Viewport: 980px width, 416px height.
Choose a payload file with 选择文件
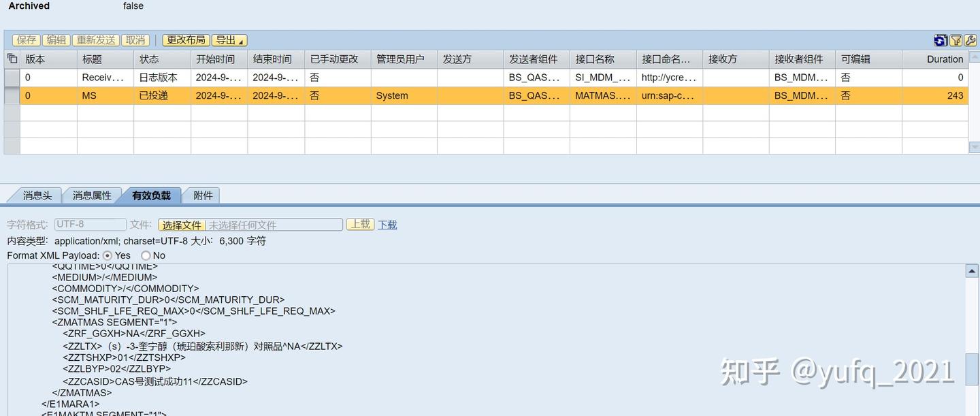pyautogui.click(x=181, y=224)
